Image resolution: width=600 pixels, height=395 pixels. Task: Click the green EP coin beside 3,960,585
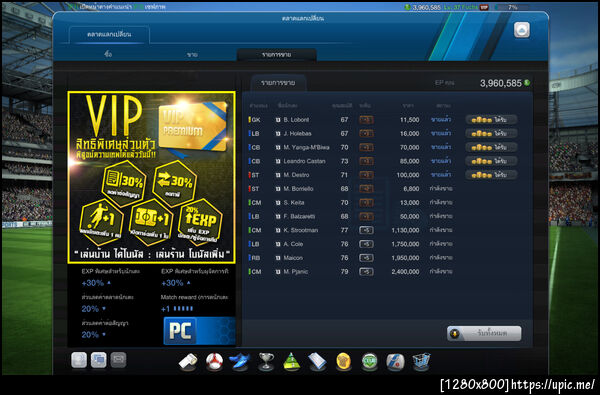tap(527, 83)
